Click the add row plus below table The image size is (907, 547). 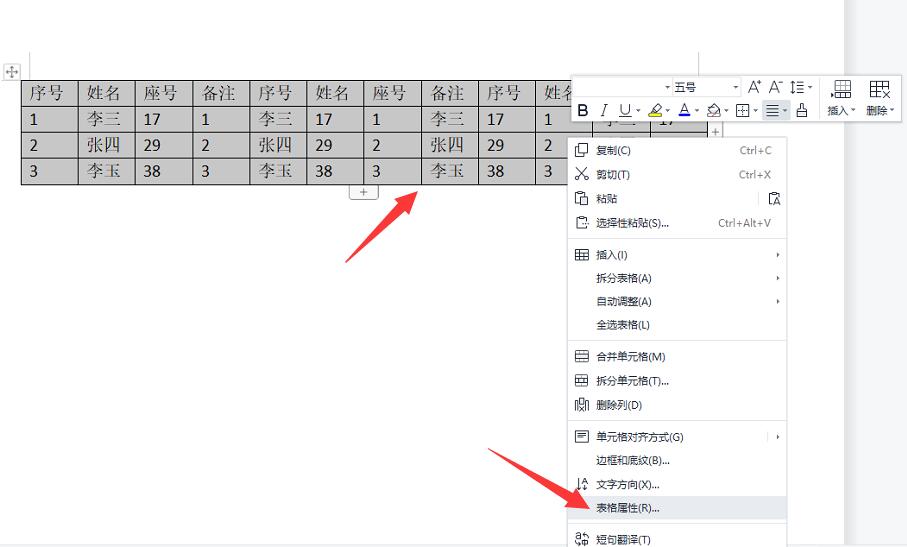363,192
